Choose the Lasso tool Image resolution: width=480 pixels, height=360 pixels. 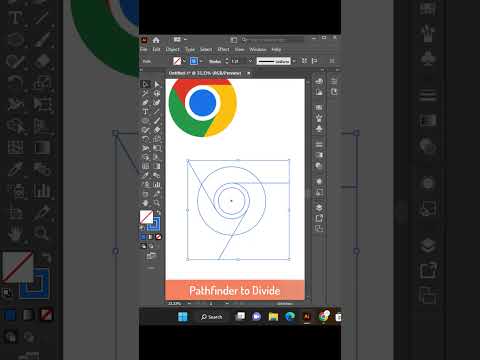pyautogui.click(x=157, y=93)
